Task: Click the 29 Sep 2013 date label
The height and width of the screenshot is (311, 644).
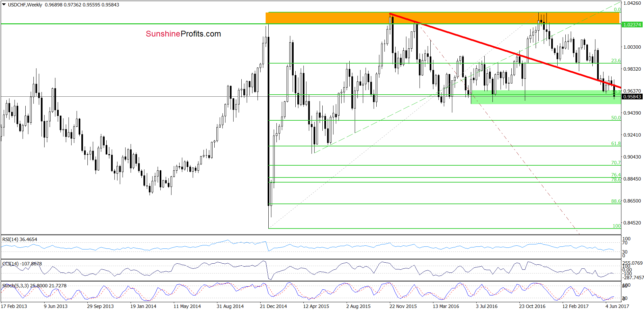Action: tap(100, 306)
